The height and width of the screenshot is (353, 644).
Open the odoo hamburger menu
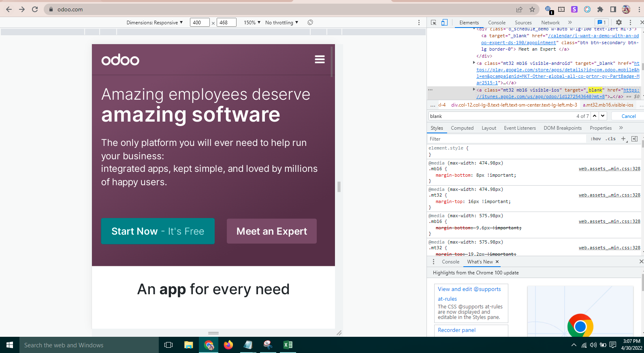click(x=320, y=60)
